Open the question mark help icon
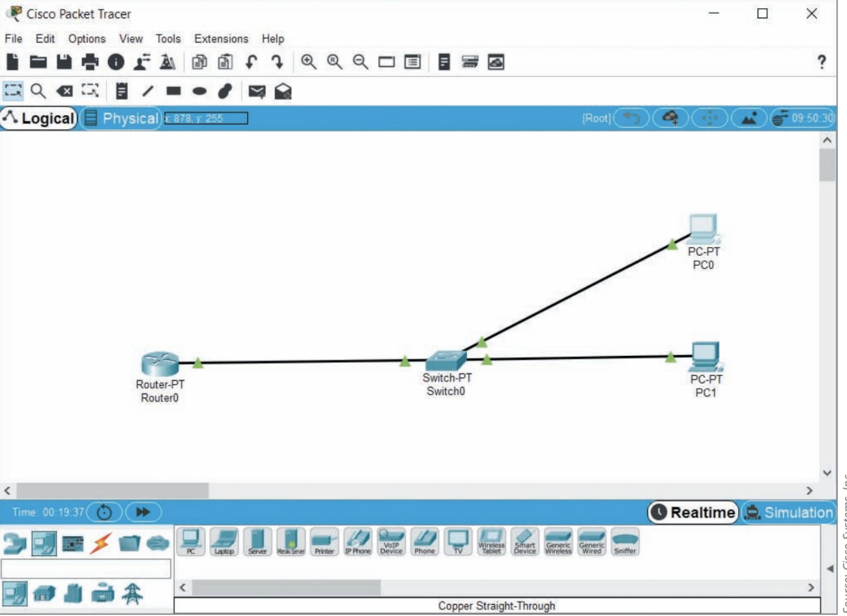 coord(821,62)
